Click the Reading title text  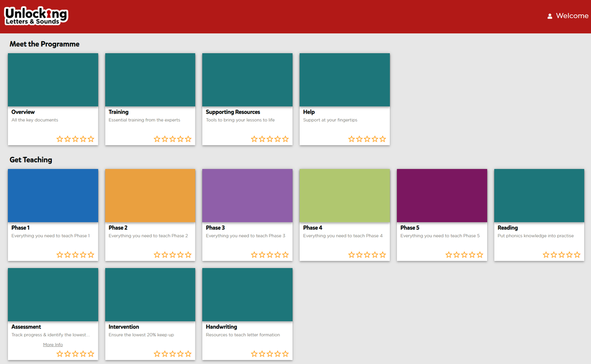[x=508, y=228]
